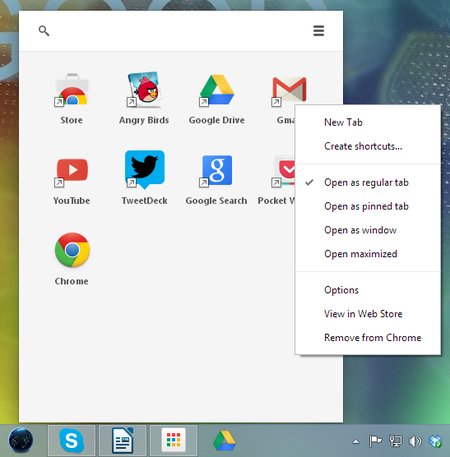The width and height of the screenshot is (450, 457).
Task: Select Open maximized option
Action: (368, 254)
